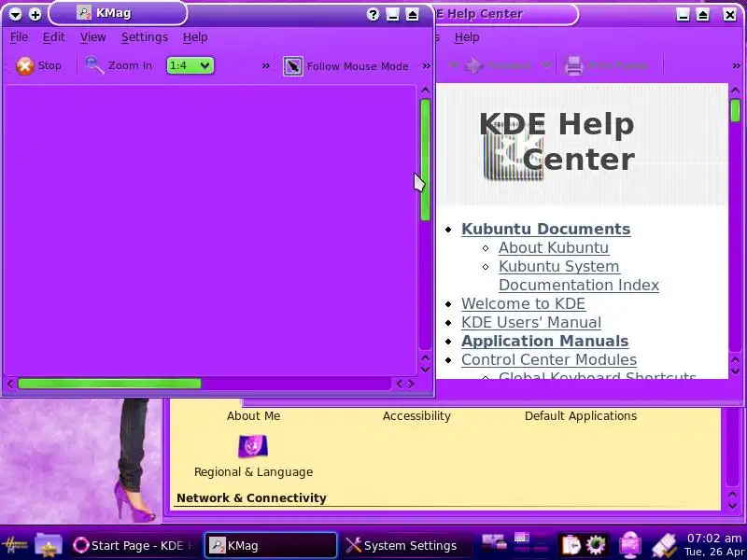Click the desktop pager widget on taskbar
Screen dimensions: 747x560
532,545
